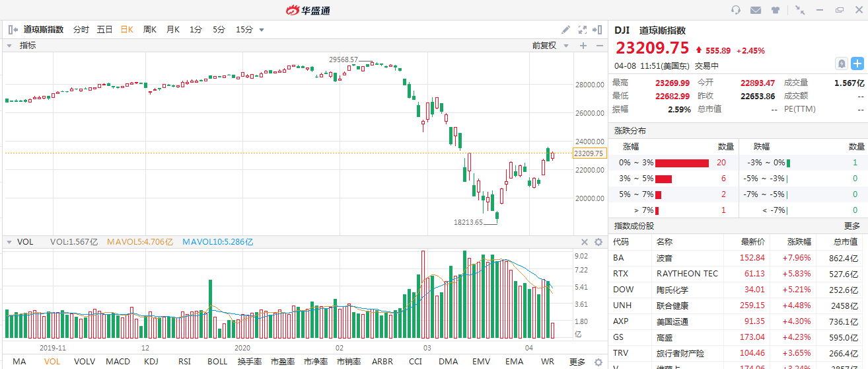Select the 市盈率 P/E indicator

pos(283,362)
